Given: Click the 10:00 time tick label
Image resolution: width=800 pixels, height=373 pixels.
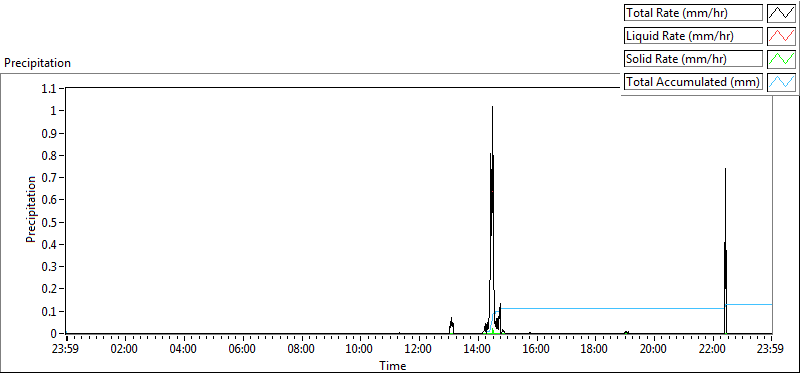Looking at the screenshot, I should tap(360, 350).
